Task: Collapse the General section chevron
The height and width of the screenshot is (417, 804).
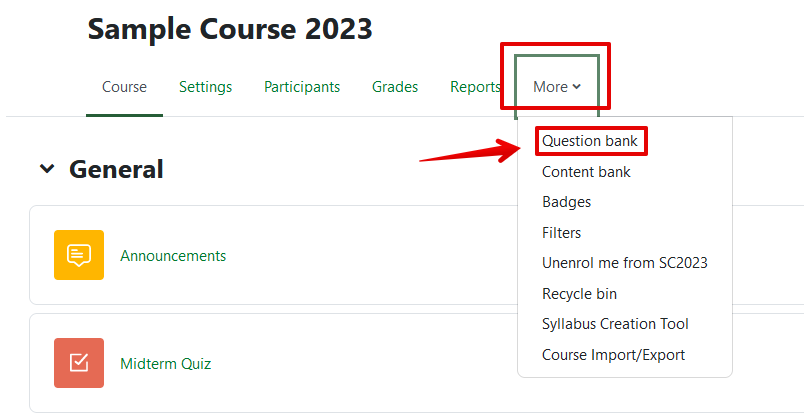Action: click(46, 170)
